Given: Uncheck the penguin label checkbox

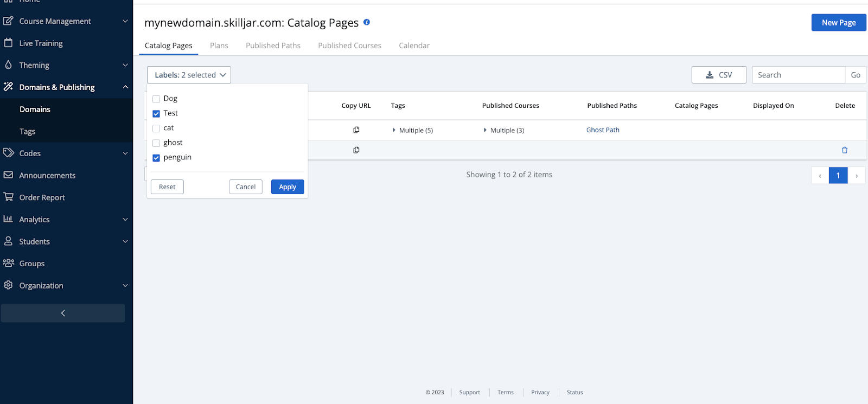Looking at the screenshot, I should tap(156, 158).
